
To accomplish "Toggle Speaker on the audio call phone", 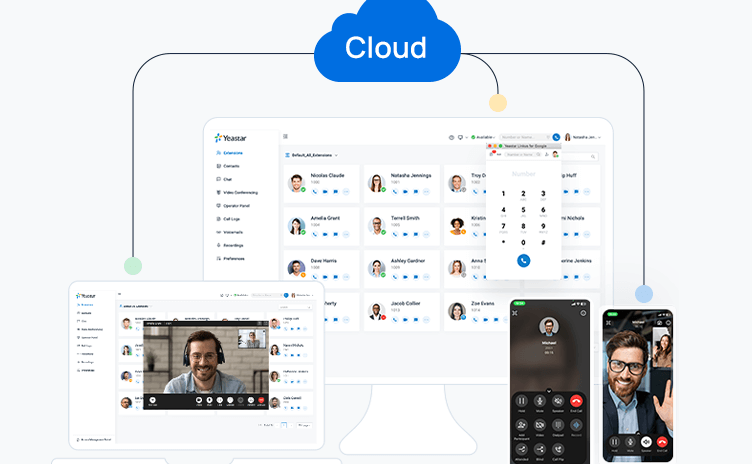I will pyautogui.click(x=558, y=402).
